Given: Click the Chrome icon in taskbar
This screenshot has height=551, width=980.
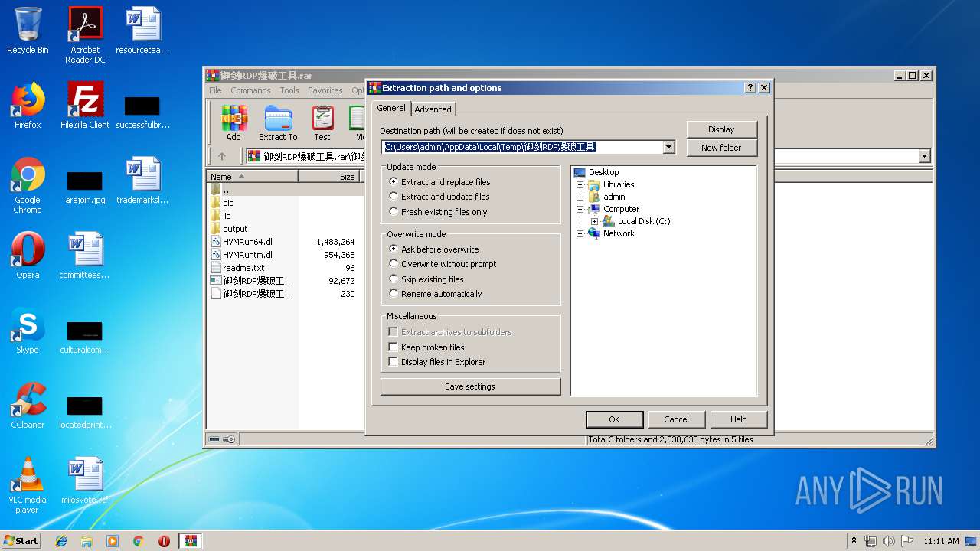Looking at the screenshot, I should (139, 541).
